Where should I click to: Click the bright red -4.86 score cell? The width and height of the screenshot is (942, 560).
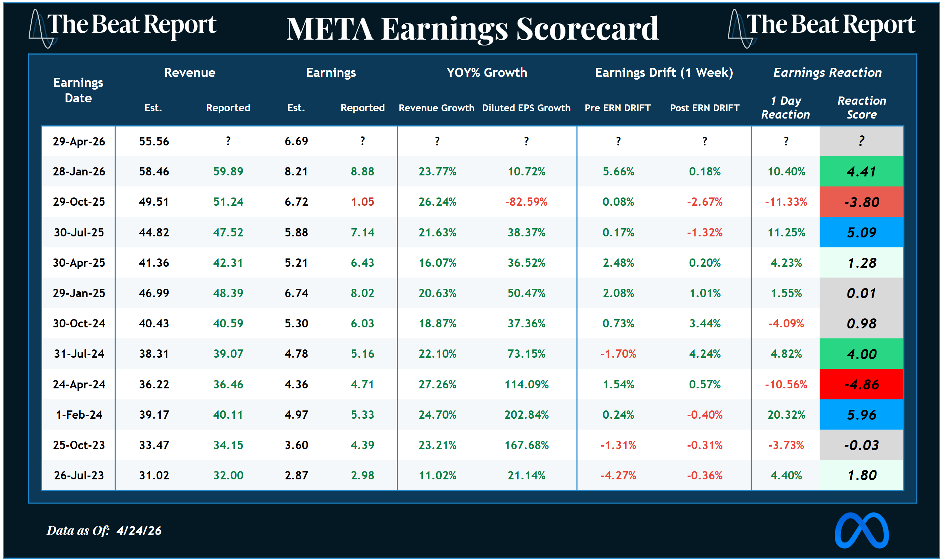point(861,384)
